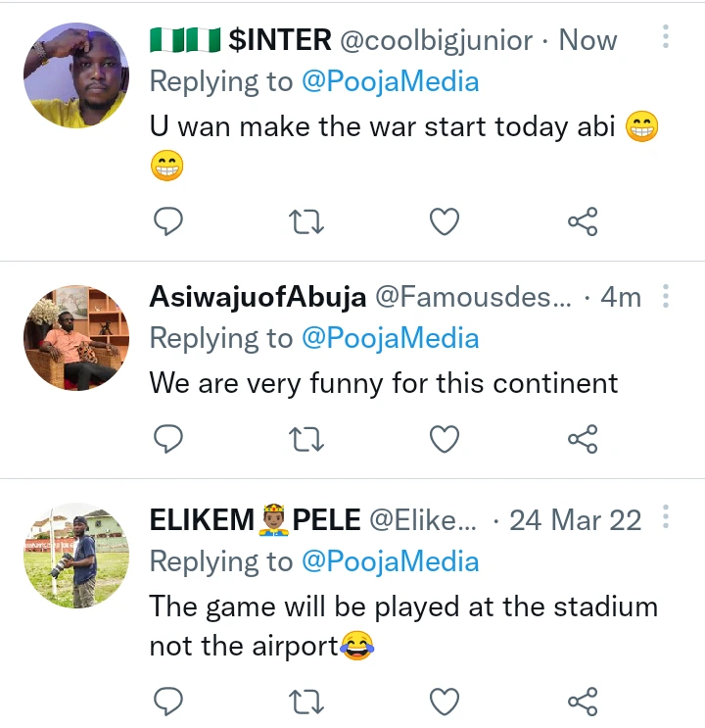Share AsiwajuofAbuja's tweet
The width and height of the screenshot is (705, 728).
click(583, 440)
